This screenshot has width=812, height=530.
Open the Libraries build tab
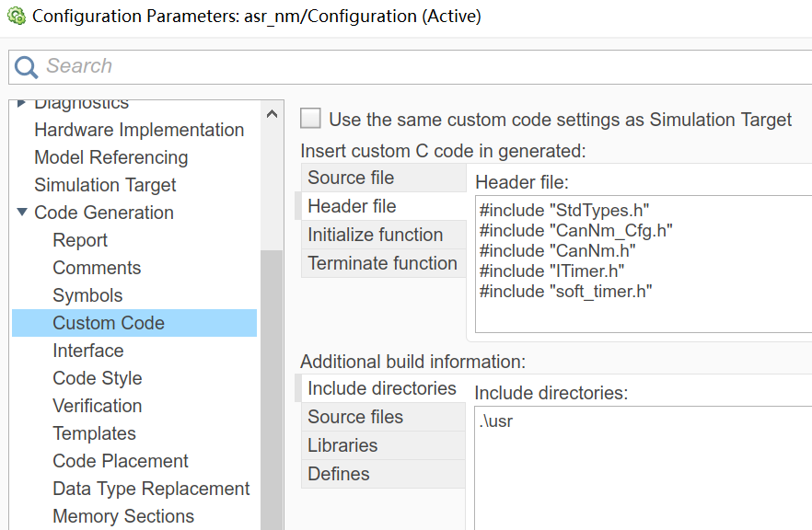pos(383,445)
